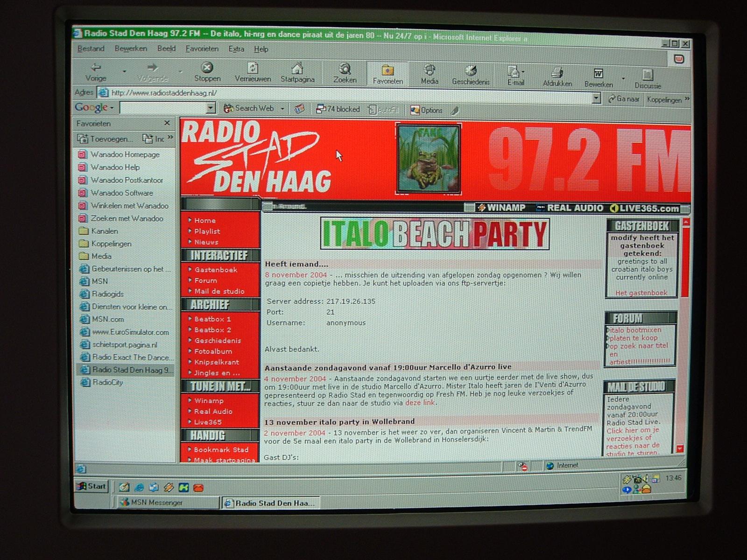Open the Media favorites folder
Viewport: 747px width, 560px height.
pos(96,256)
